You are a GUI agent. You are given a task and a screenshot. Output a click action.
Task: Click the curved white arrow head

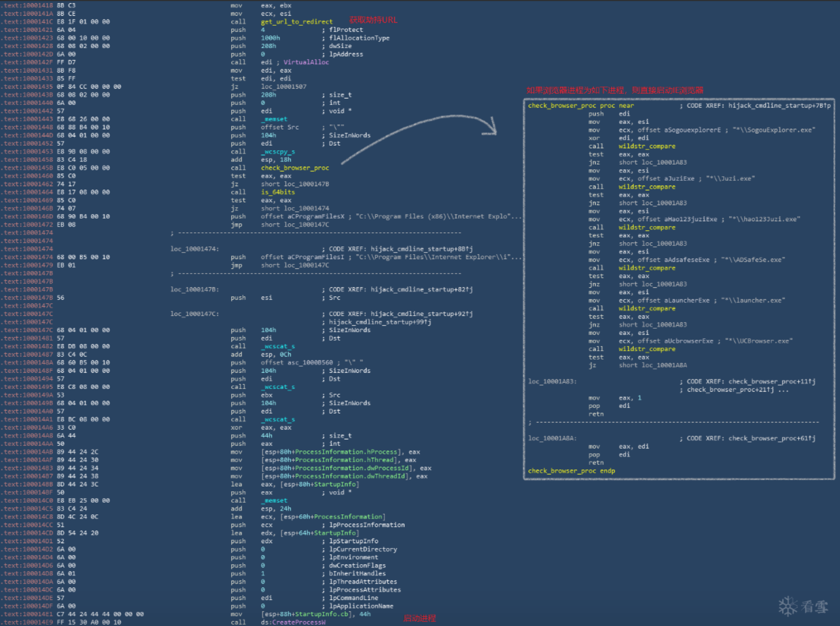pos(492,127)
